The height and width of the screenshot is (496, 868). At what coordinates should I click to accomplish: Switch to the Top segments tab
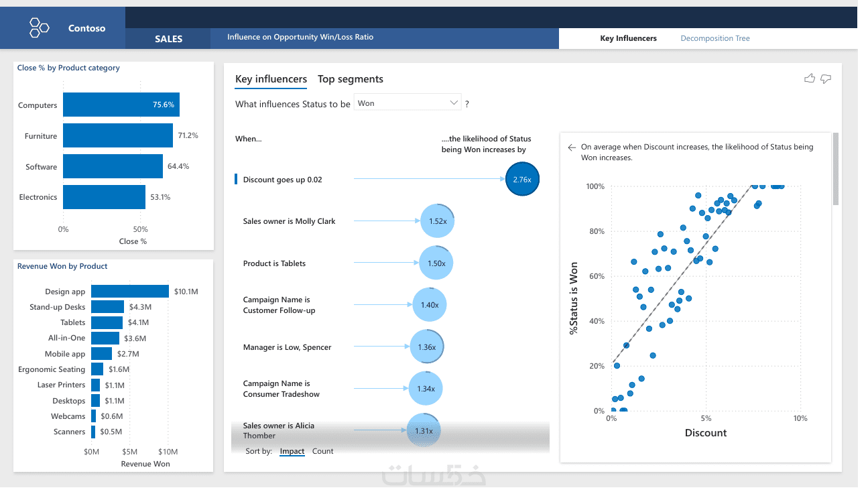pos(351,79)
